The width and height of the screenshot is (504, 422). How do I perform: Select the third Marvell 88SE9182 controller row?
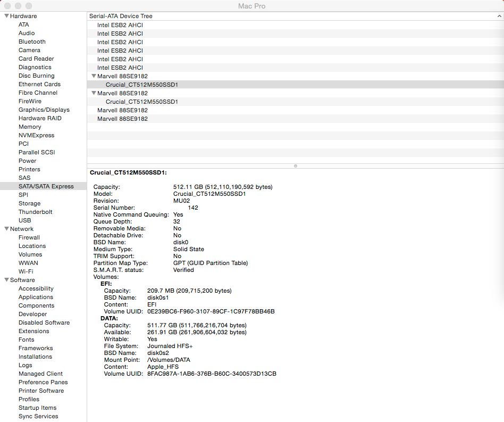[x=296, y=110]
